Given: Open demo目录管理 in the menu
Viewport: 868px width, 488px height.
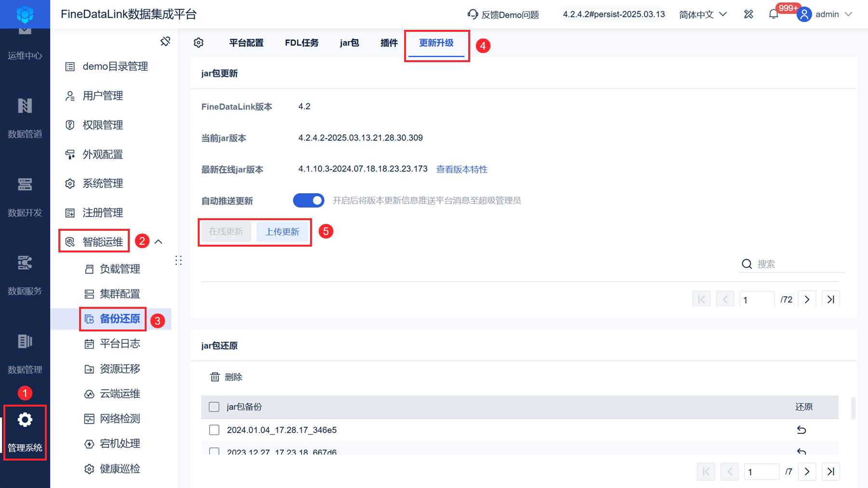Looking at the screenshot, I should (x=115, y=66).
